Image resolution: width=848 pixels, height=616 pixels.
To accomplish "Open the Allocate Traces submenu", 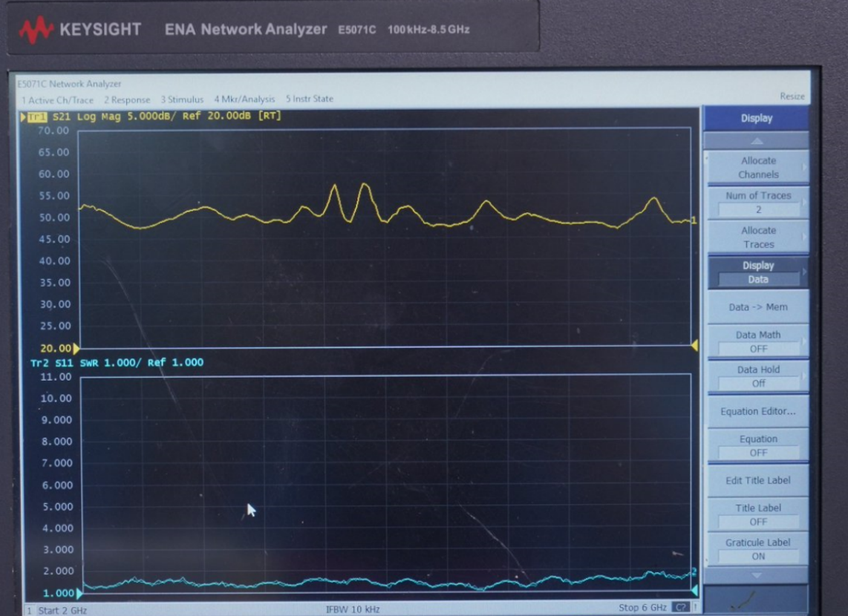I will click(757, 237).
